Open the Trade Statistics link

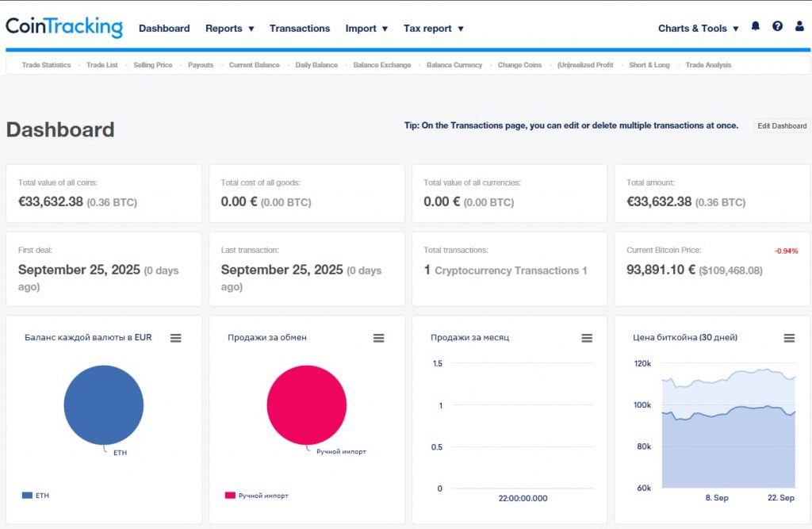[x=46, y=65]
